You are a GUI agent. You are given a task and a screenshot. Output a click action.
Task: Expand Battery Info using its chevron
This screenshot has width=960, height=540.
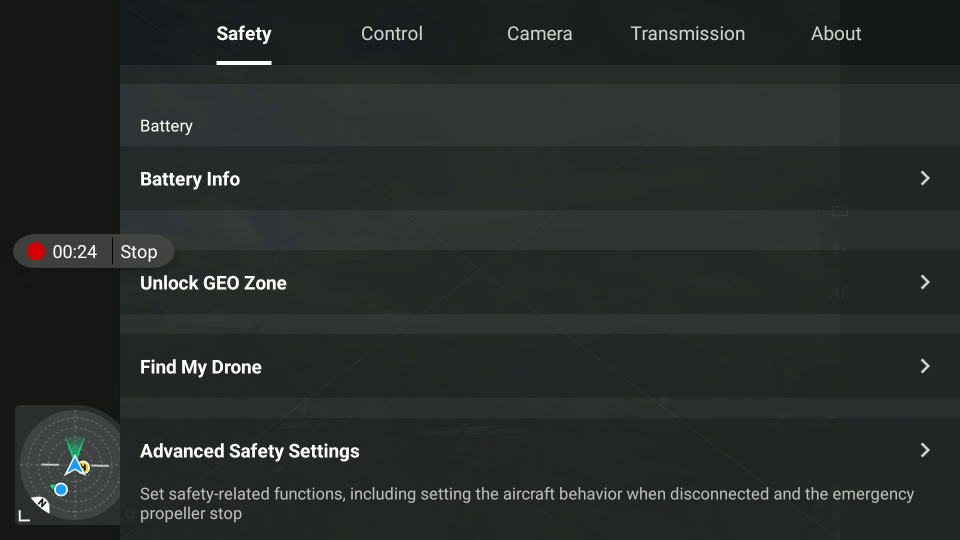point(925,178)
